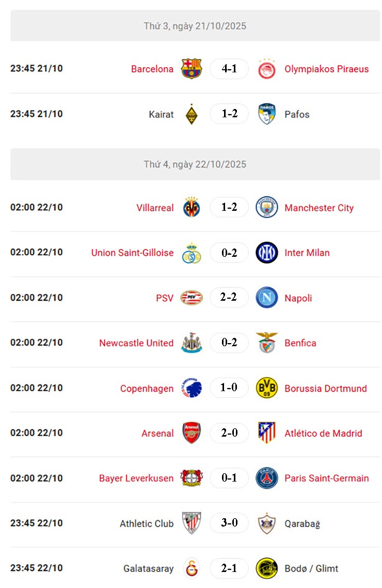Click the Qarabağ club logo
The height and width of the screenshot is (588, 382).
[266, 523]
